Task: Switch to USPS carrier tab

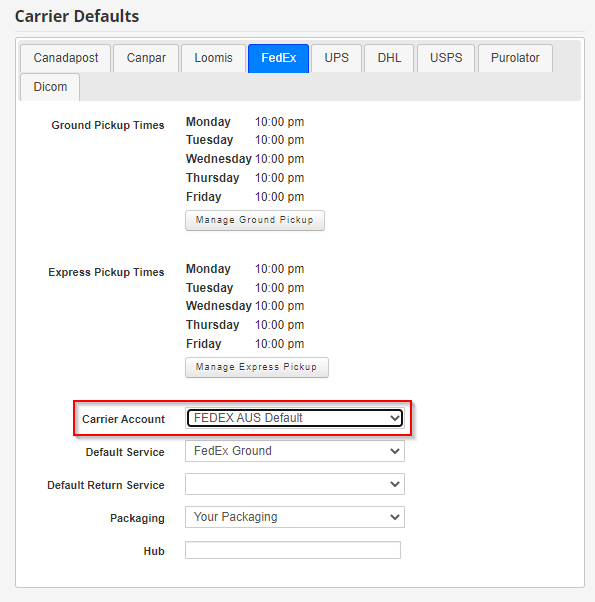Action: [446, 58]
